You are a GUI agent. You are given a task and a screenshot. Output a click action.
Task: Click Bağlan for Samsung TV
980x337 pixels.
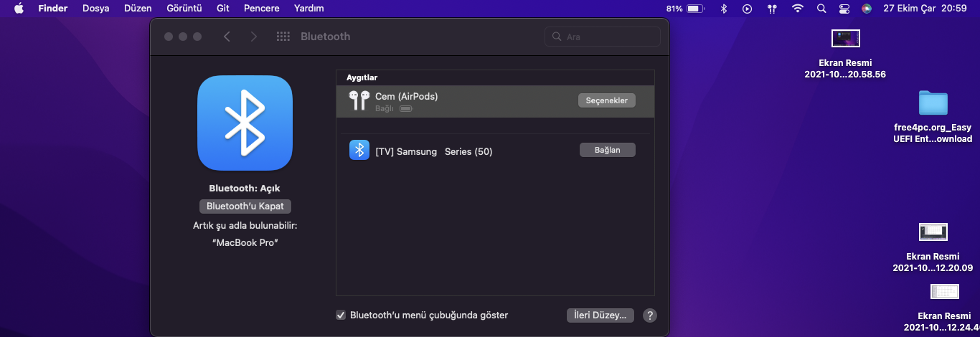[607, 150]
